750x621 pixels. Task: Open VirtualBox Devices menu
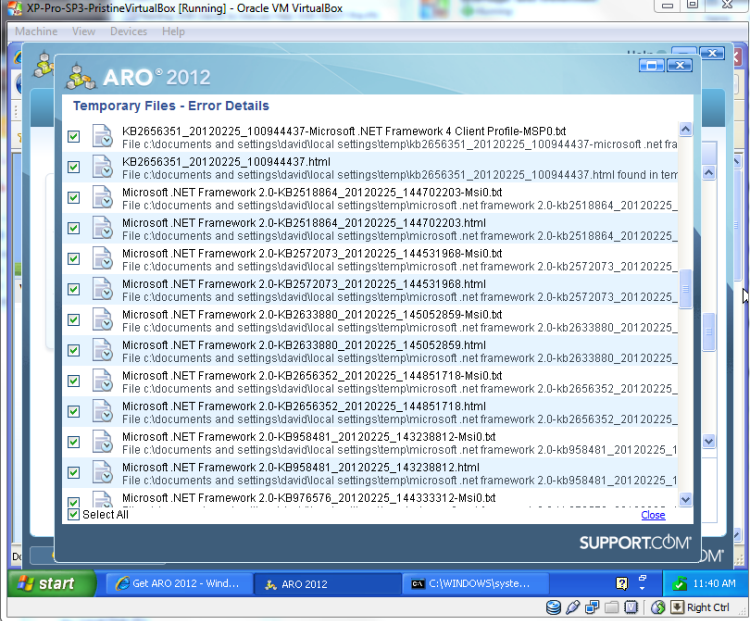[128, 32]
